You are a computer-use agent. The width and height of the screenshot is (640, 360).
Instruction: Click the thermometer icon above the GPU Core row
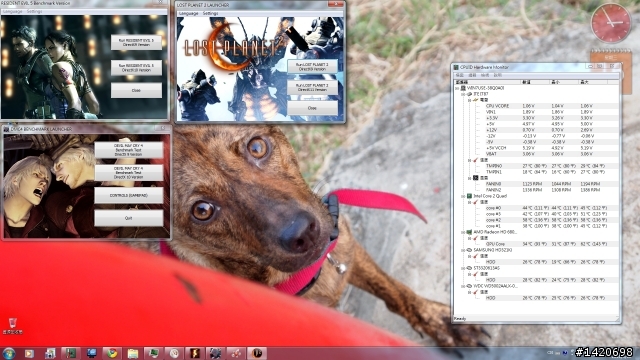pyautogui.click(x=476, y=238)
